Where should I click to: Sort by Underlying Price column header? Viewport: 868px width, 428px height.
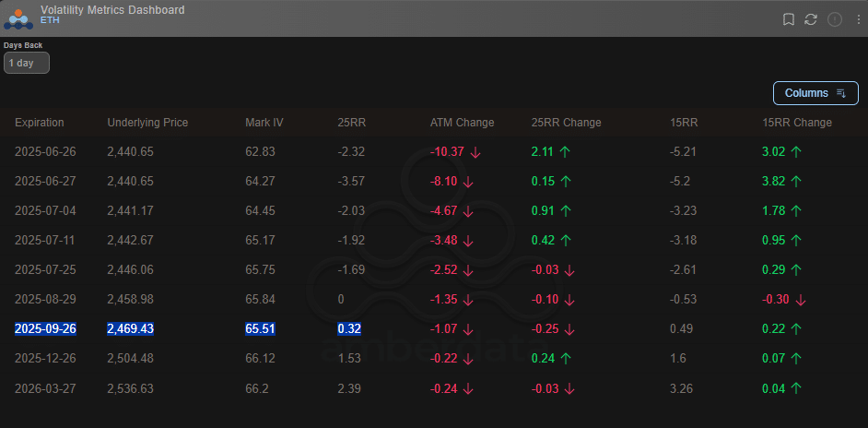tap(147, 123)
